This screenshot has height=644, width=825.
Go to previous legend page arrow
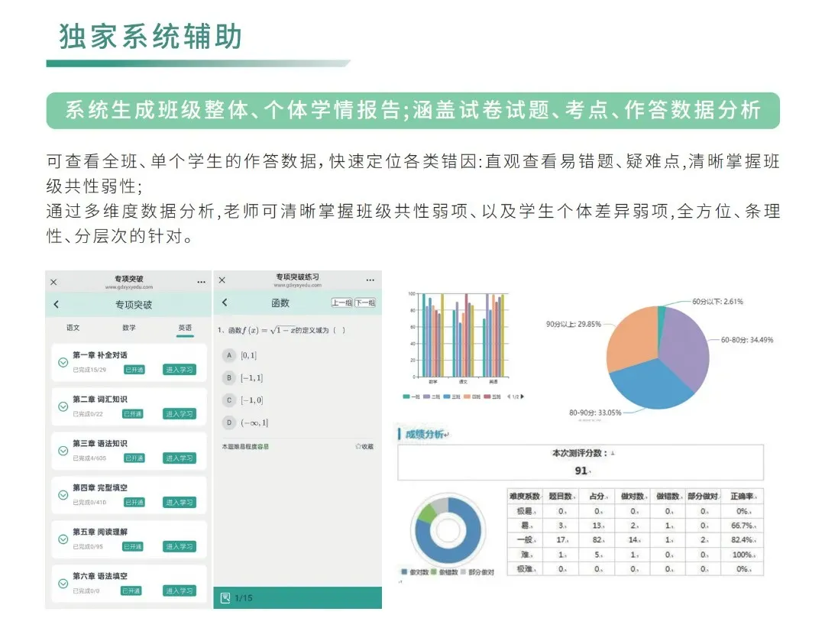(509, 396)
